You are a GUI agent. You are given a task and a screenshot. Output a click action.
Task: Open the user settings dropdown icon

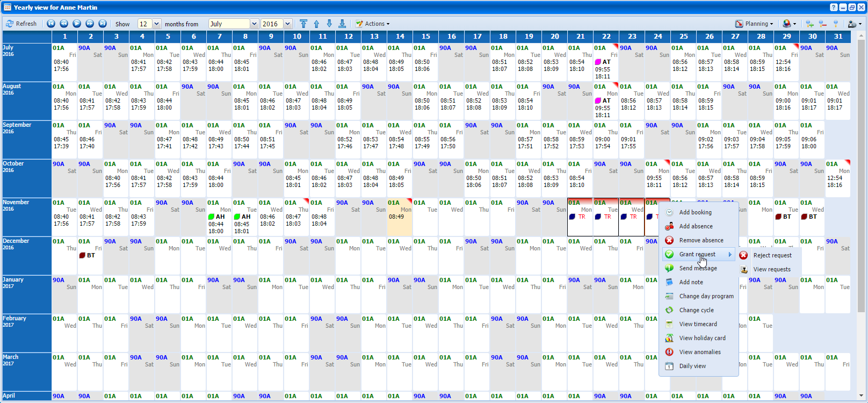pos(854,24)
